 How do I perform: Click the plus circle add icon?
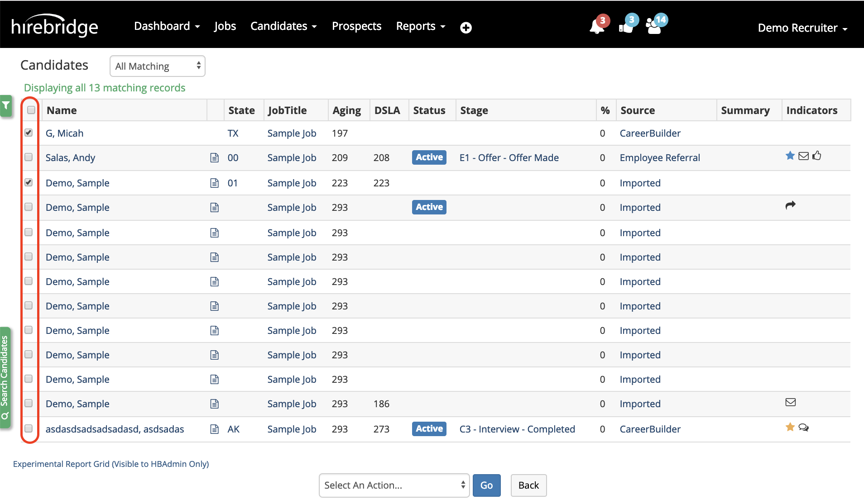coord(466,28)
